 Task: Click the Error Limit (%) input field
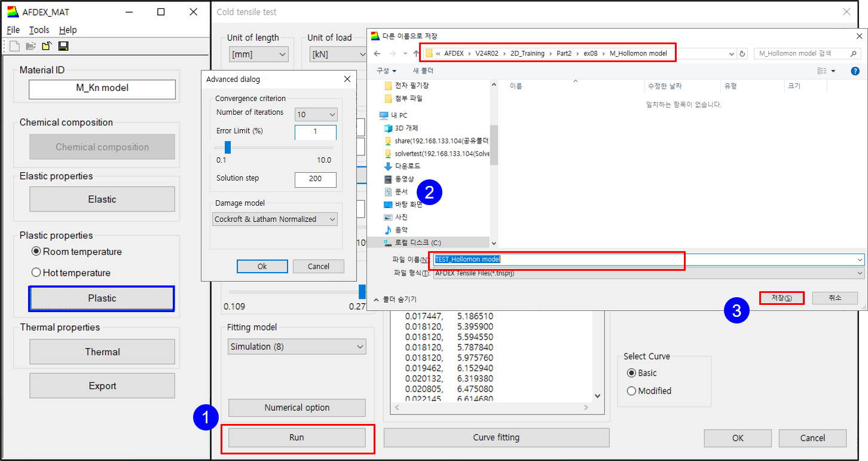pyautogui.click(x=316, y=132)
